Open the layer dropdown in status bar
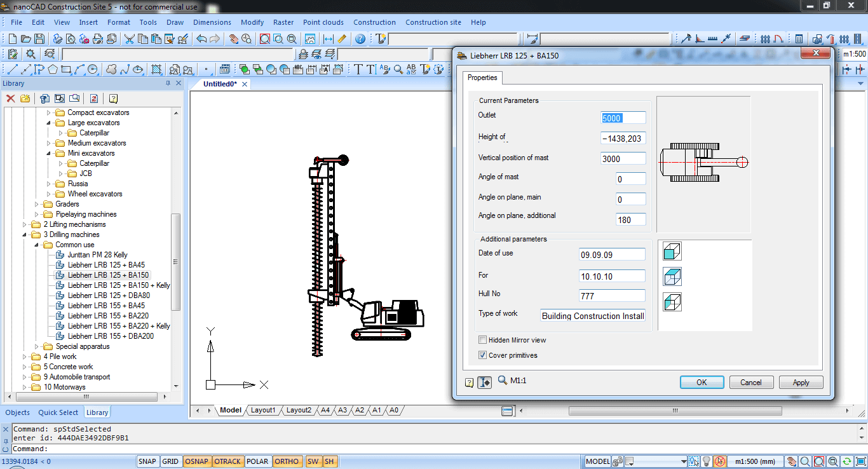 (x=684, y=461)
